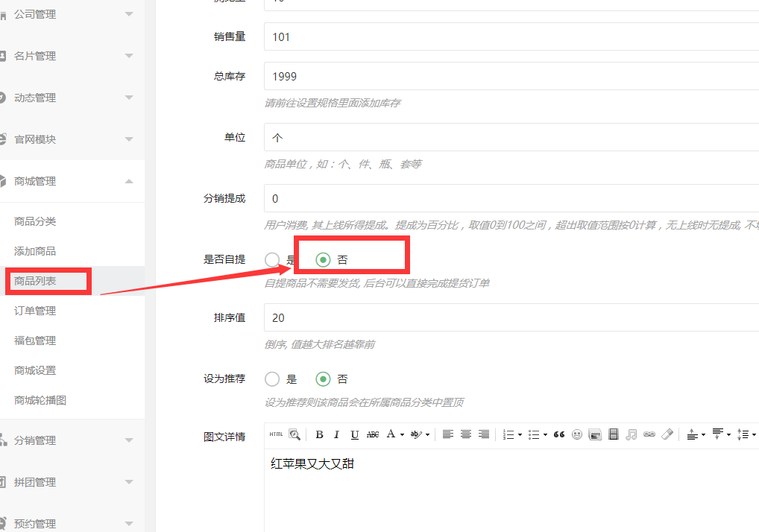Apply italic formatting in editor toolbar
Image resolution: width=759 pixels, height=532 pixels.
[x=336, y=434]
